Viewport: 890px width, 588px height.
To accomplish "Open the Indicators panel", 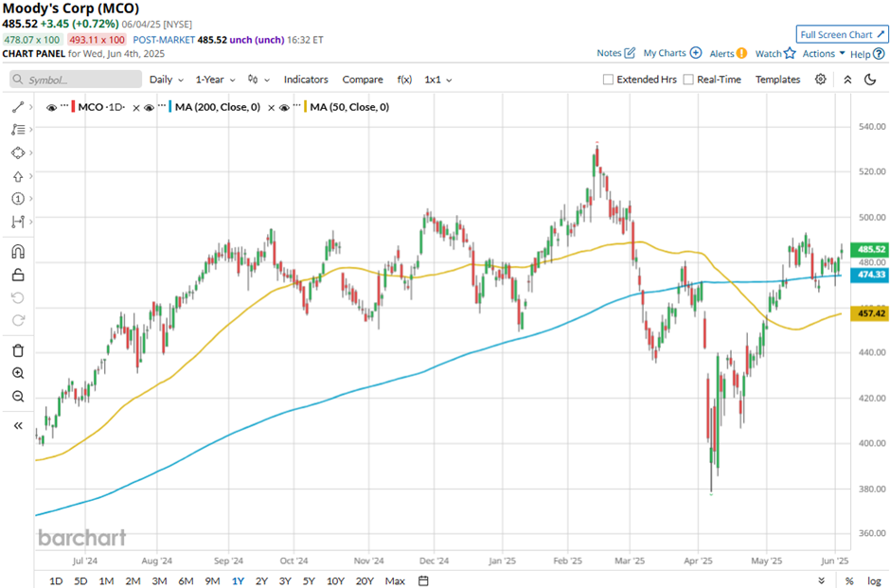I will [306, 80].
